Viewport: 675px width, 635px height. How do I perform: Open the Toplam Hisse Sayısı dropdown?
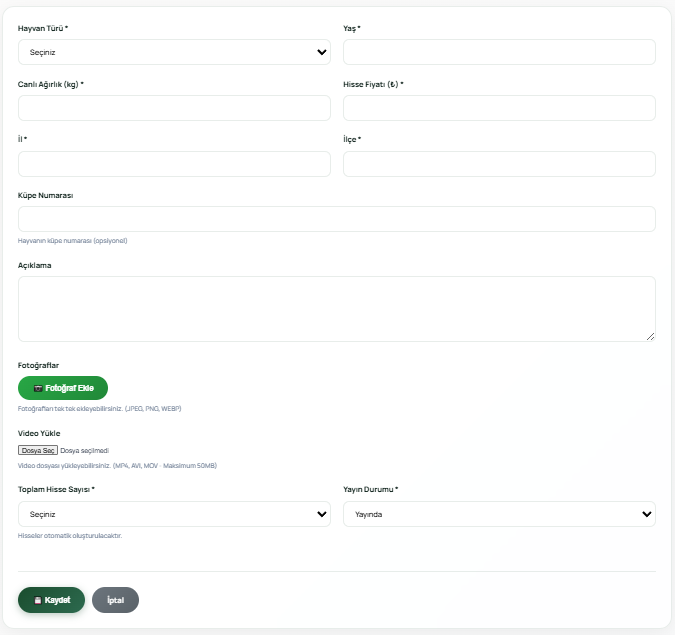174,514
